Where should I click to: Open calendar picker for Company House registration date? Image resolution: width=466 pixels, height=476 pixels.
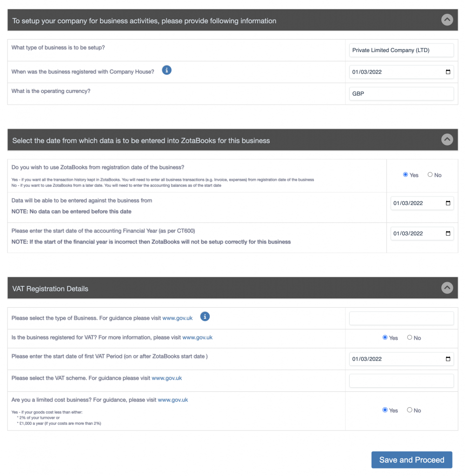448,72
